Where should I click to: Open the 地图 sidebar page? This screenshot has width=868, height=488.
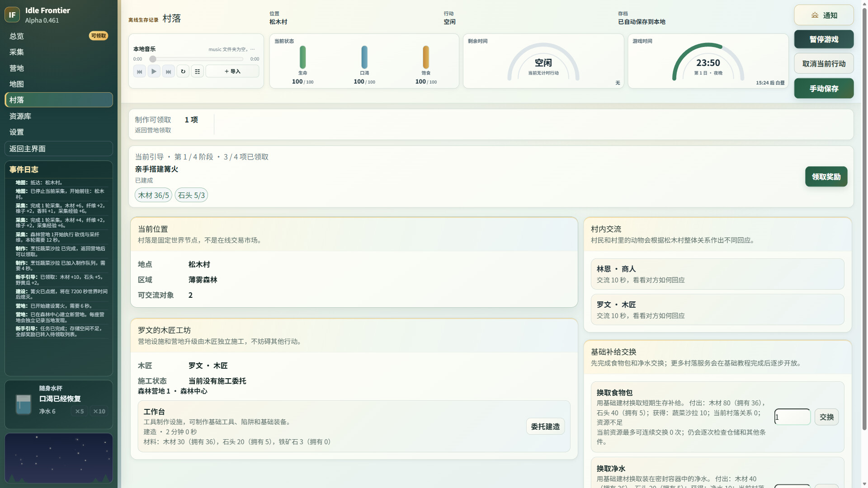point(59,84)
